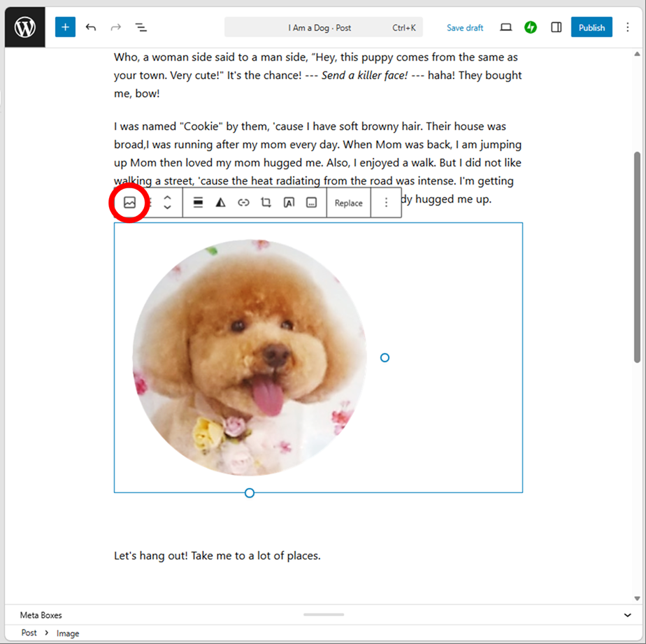The image size is (646, 644).
Task: Click the Publish button
Action: (591, 28)
